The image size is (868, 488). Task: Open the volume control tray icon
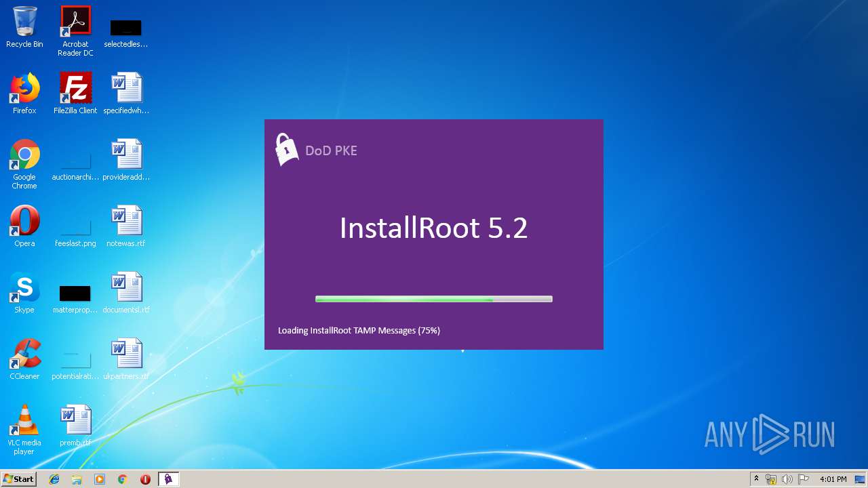click(787, 479)
